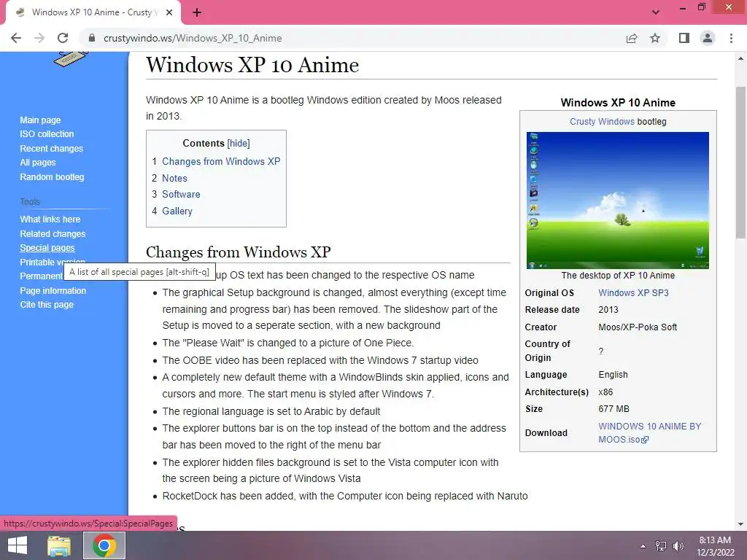The height and width of the screenshot is (560, 747).
Task: Open Special pages link
Action: tap(47, 248)
